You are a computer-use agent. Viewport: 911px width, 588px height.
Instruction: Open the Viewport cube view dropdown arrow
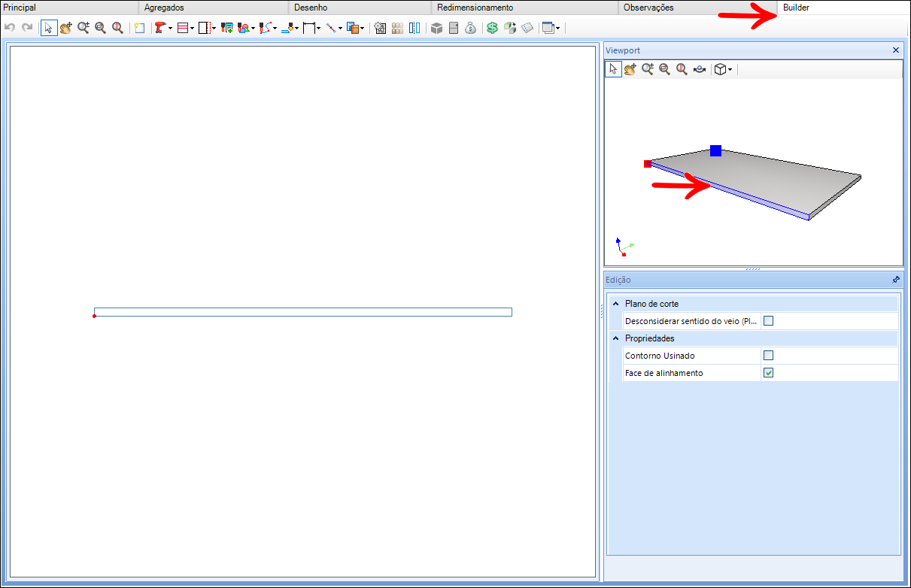coord(730,70)
